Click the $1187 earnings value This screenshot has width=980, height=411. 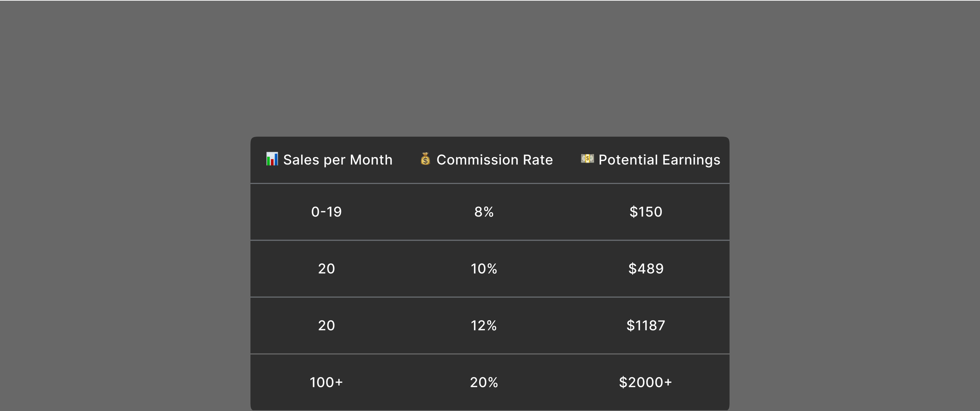click(x=646, y=325)
